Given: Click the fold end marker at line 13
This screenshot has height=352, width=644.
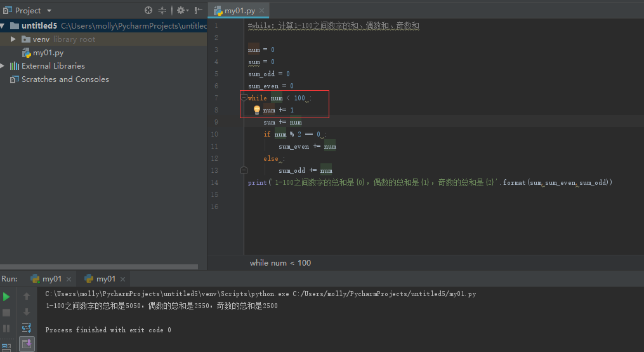Looking at the screenshot, I should pyautogui.click(x=244, y=170).
